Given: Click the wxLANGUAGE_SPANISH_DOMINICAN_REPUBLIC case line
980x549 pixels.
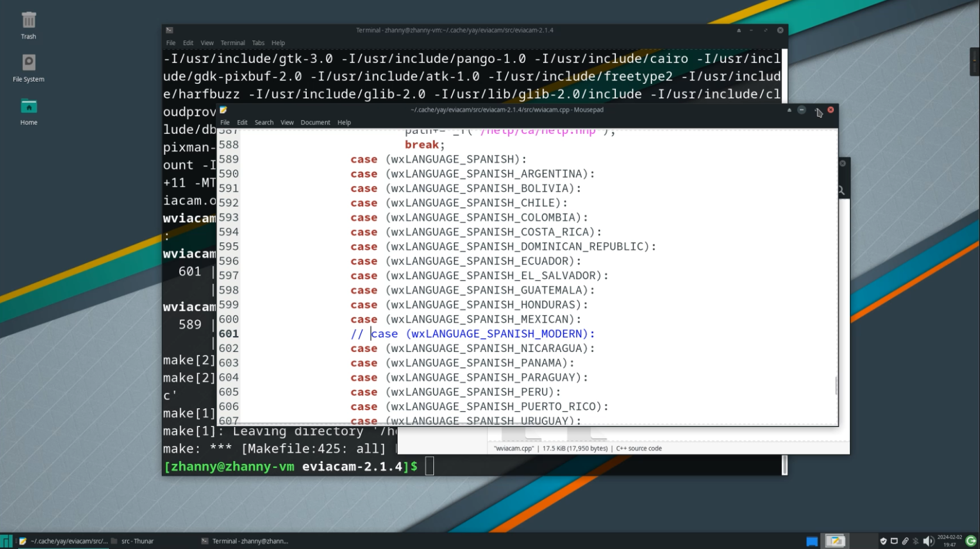Looking at the screenshot, I should (x=503, y=246).
